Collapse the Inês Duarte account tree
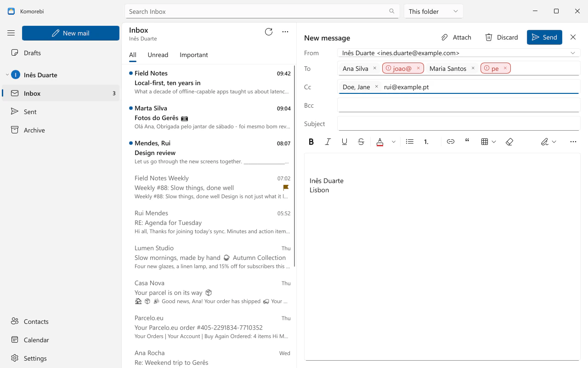588x368 pixels. click(7, 75)
